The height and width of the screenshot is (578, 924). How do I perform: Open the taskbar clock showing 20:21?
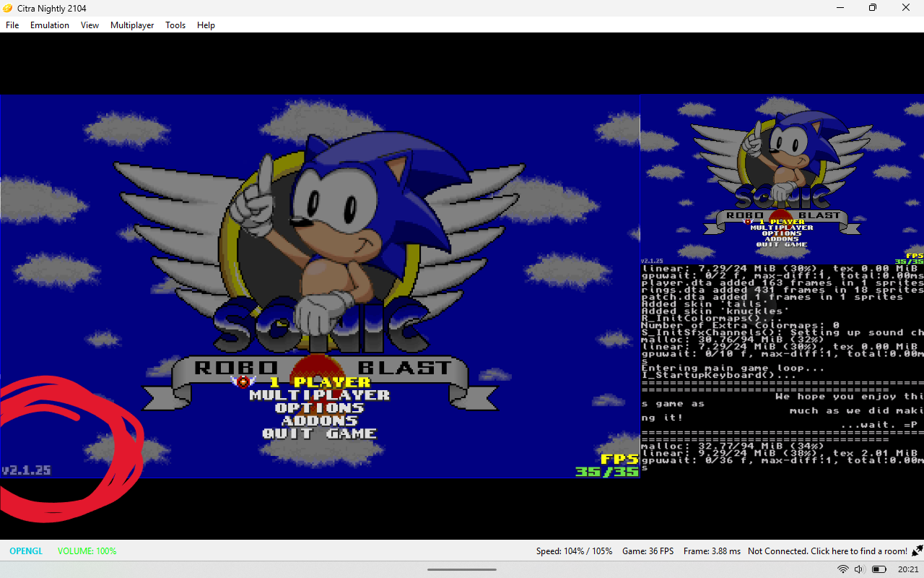(908, 569)
